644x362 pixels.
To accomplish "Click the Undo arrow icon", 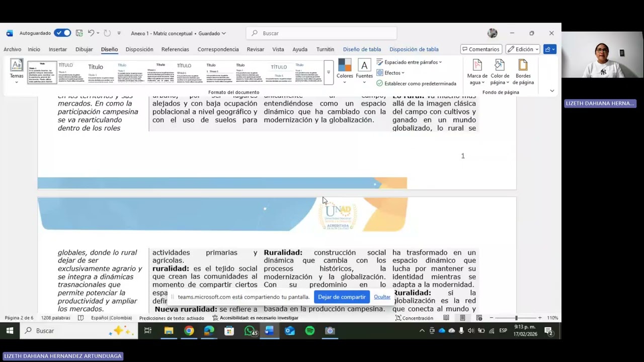I will pos(91,33).
